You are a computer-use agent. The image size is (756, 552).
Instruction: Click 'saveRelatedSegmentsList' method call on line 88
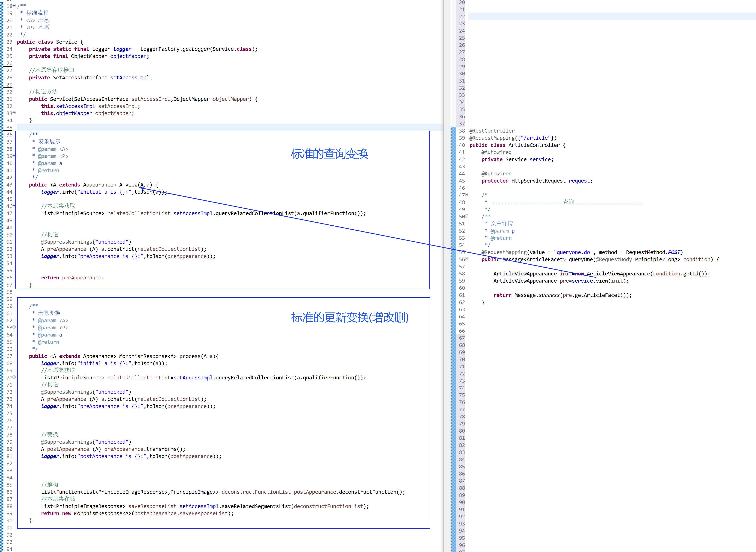tap(256, 506)
